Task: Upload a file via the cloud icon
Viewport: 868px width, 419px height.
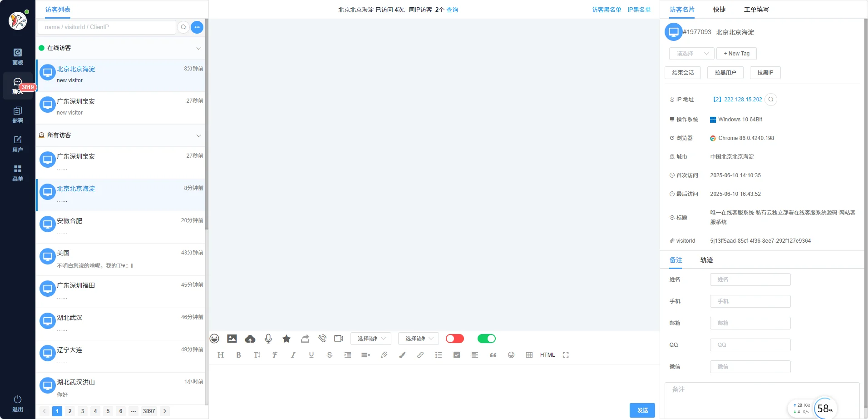Action: pyautogui.click(x=250, y=339)
